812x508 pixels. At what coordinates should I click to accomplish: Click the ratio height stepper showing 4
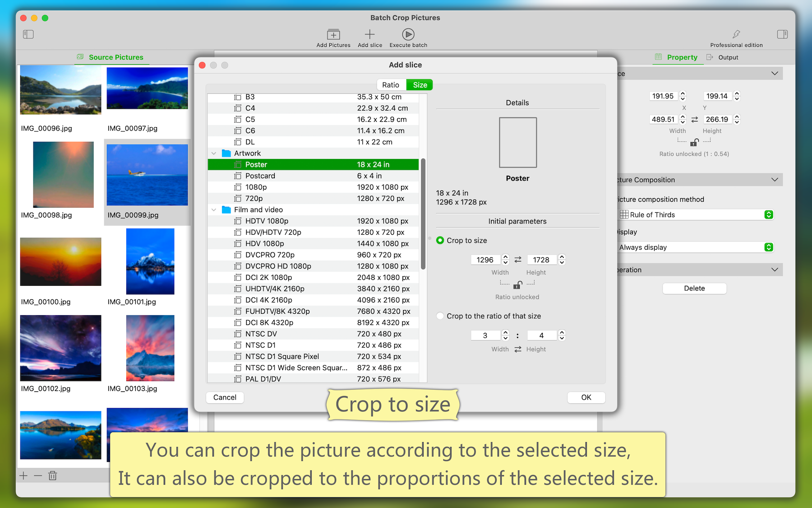[x=562, y=335]
